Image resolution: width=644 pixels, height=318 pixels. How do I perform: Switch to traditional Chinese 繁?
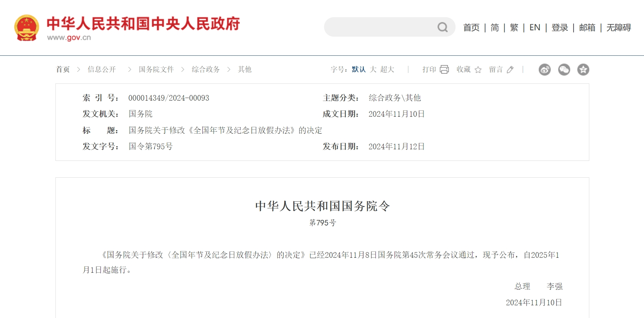[514, 28]
